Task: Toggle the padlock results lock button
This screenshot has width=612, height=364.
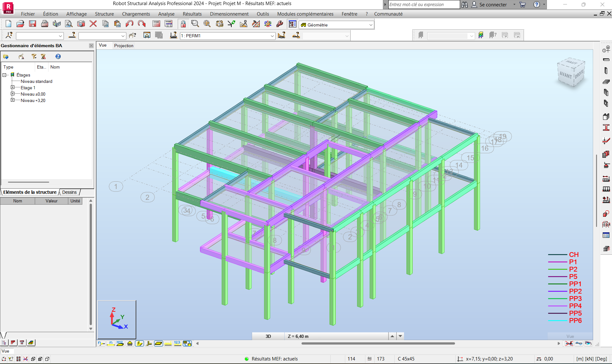Action: click(183, 24)
